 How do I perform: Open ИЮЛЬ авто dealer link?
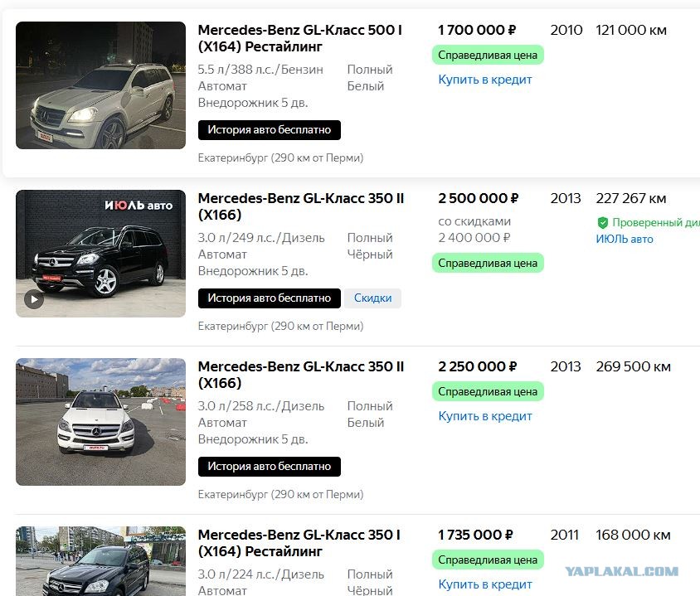[x=624, y=239]
